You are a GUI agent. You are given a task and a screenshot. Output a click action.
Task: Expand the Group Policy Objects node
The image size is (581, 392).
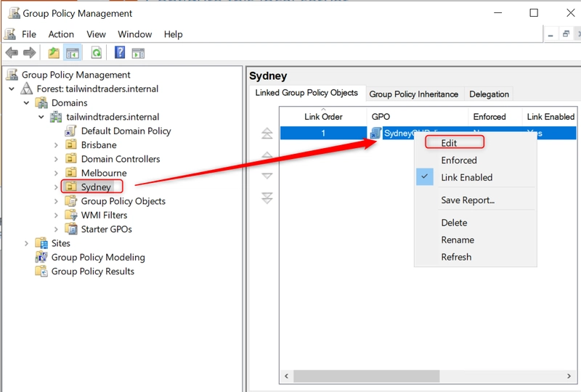click(56, 201)
